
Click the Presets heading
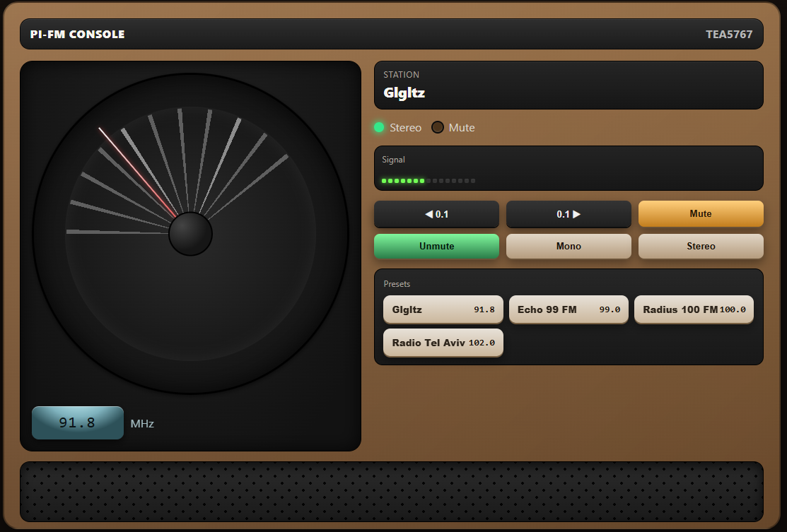coord(397,284)
